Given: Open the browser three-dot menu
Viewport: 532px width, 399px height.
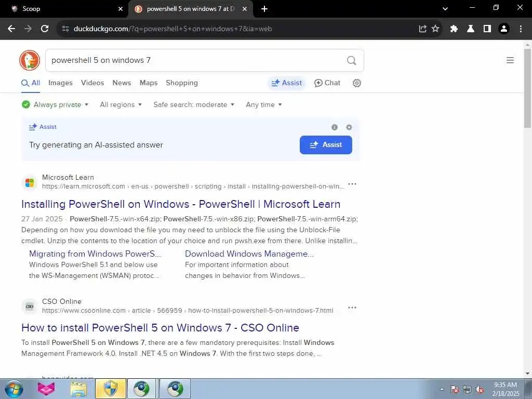Looking at the screenshot, I should [521, 29].
